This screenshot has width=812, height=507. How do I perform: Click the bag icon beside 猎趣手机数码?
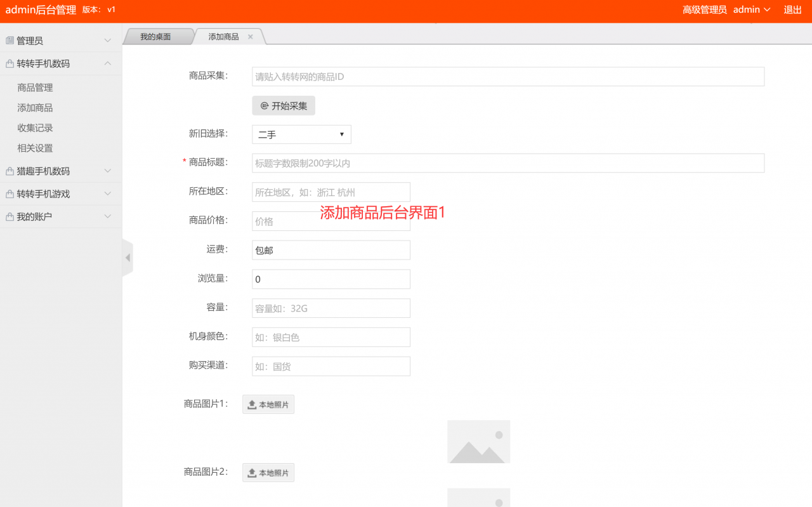[x=10, y=171]
